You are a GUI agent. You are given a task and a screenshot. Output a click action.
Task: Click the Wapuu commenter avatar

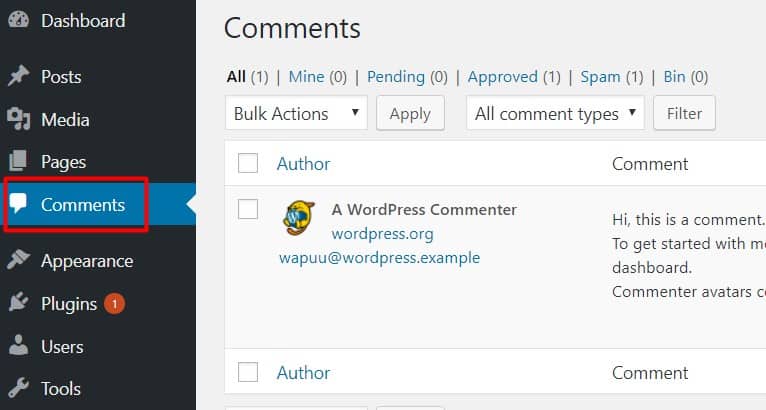[299, 218]
